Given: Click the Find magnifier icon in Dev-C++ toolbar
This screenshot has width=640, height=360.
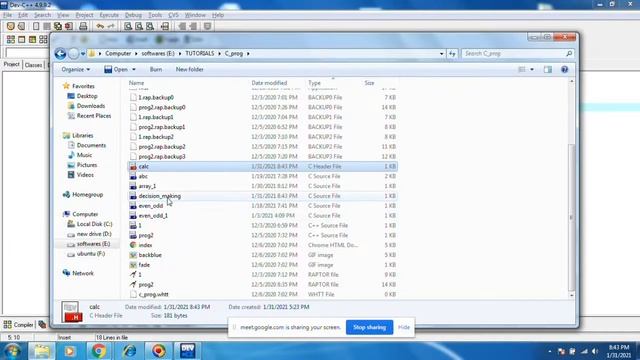Looking at the screenshot, I should (x=128, y=27).
